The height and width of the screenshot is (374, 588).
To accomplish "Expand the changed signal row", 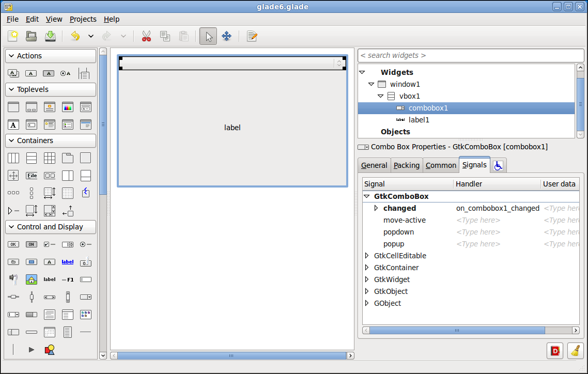I will click(x=376, y=208).
